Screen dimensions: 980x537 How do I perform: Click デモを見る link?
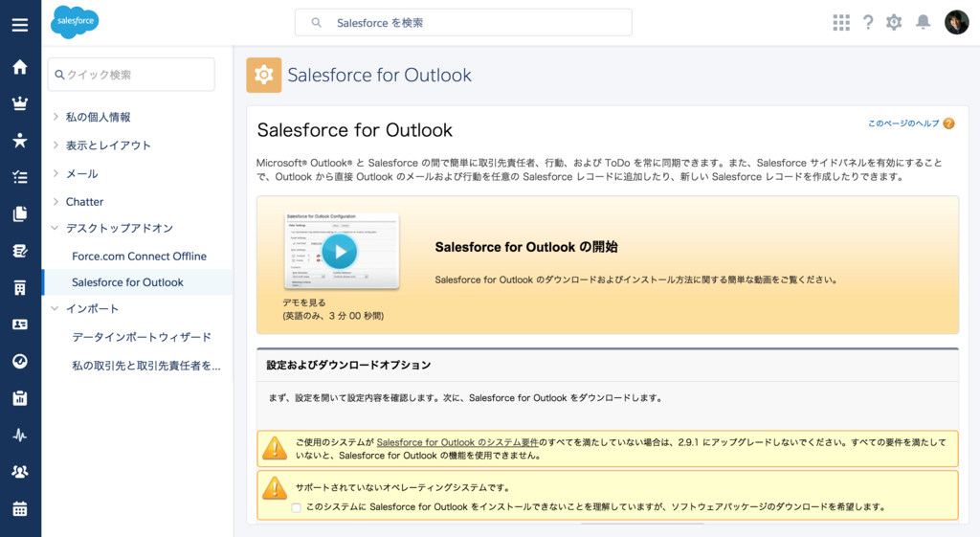[303, 302]
